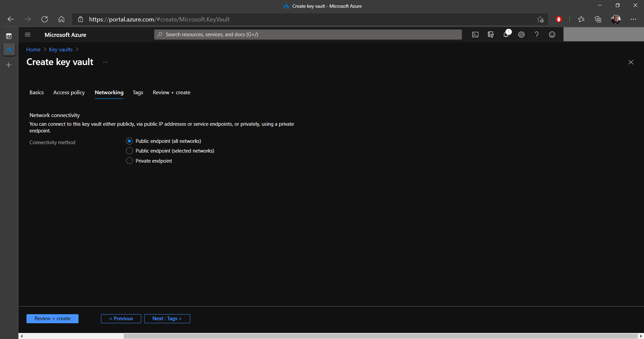Switch to the Tags tab
Image resolution: width=644 pixels, height=339 pixels.
pos(138,93)
